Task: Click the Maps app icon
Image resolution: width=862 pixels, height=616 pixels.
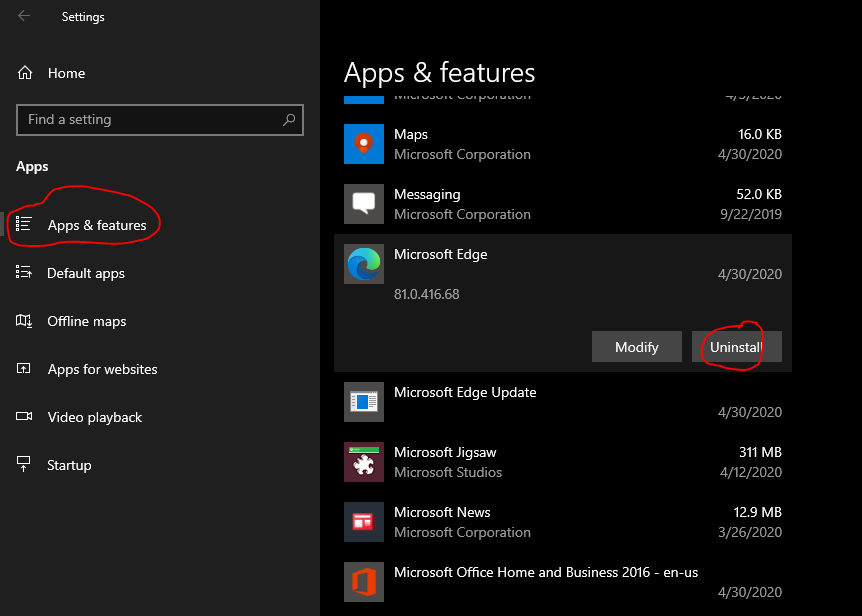Action: (x=363, y=144)
